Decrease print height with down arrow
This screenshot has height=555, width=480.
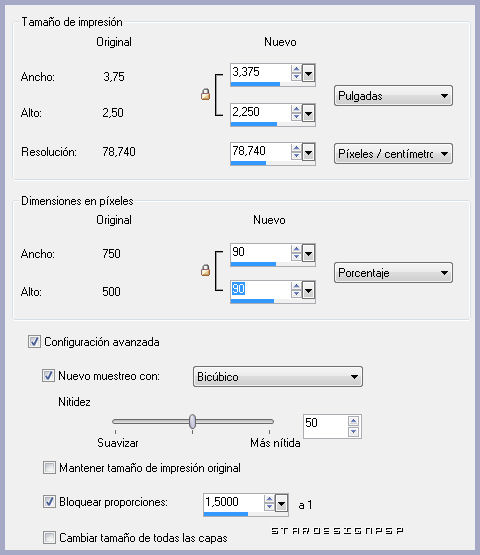[x=296, y=117]
